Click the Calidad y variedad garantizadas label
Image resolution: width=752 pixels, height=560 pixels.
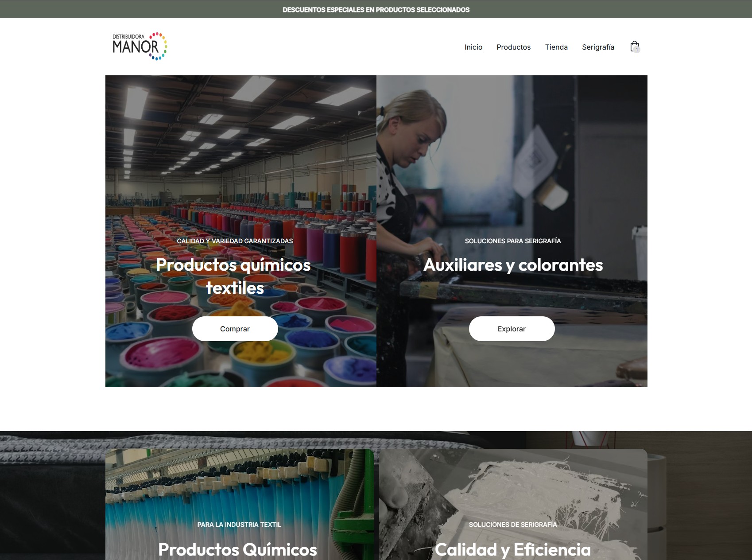[235, 241]
